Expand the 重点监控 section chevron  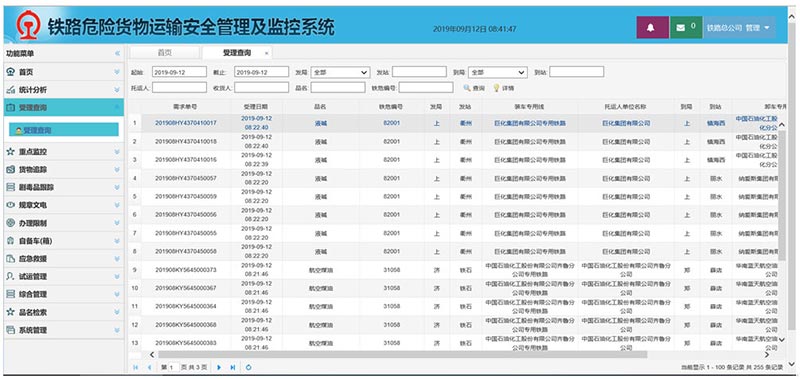coord(117,151)
